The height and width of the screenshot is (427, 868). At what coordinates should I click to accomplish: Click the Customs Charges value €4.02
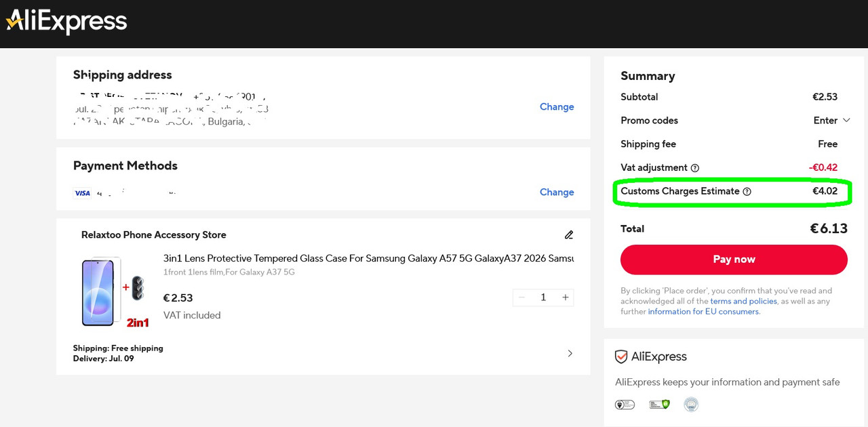tap(825, 191)
